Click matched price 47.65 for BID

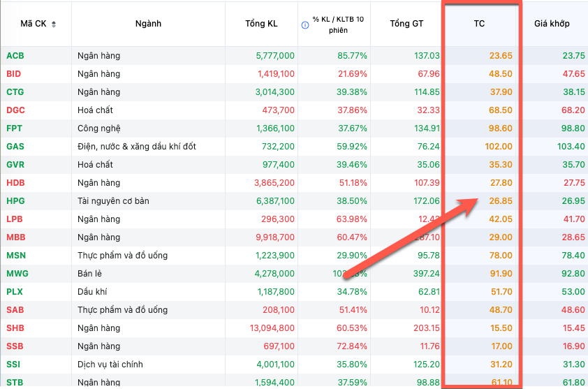click(x=573, y=74)
